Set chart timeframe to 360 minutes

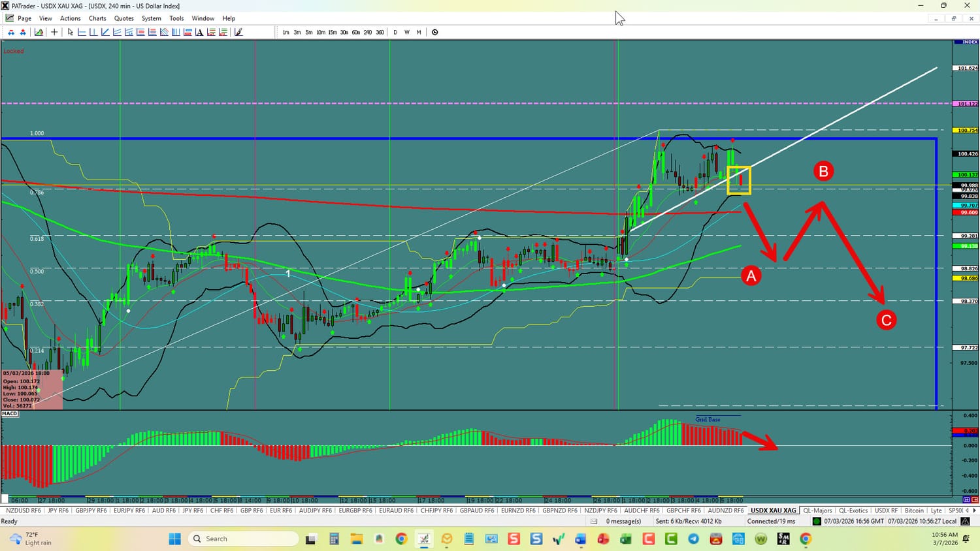tap(380, 32)
